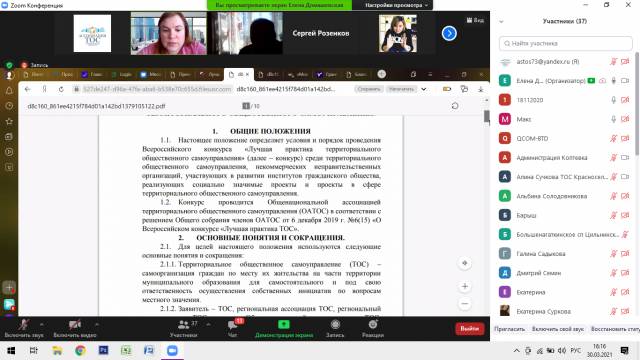Screen dimensions: 640x360
Task: Click Включить свой звук in participants panel
Action: (x=558, y=329)
